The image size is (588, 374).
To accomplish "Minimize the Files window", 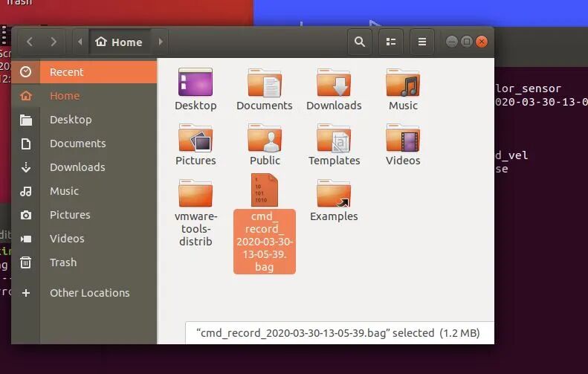I will point(451,42).
